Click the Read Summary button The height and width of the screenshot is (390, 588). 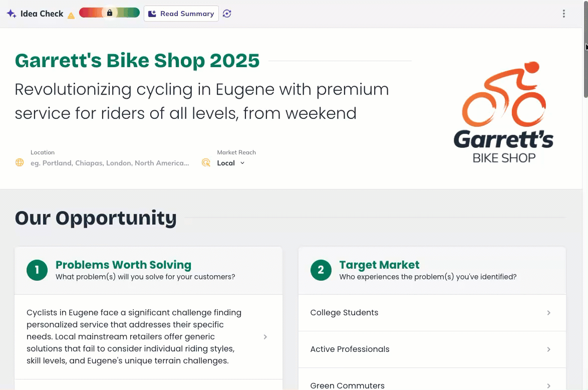pyautogui.click(x=181, y=14)
